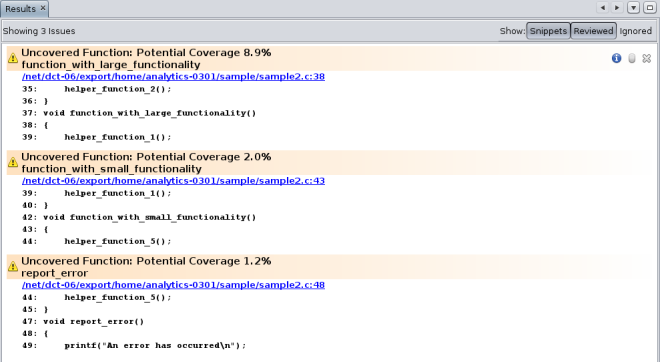660x362 pixels.
Task: Open link to sample2.c:48
Action: (173, 285)
